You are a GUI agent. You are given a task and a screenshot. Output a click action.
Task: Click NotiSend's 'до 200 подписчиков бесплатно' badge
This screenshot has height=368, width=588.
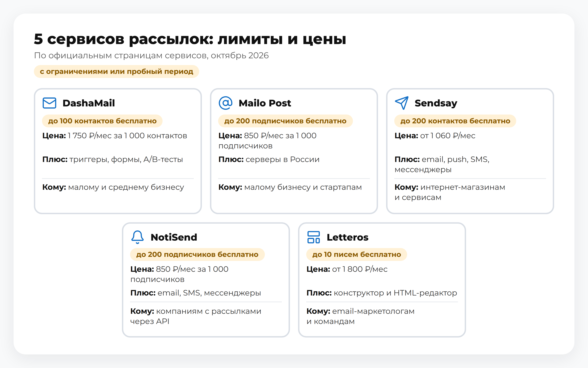click(197, 255)
